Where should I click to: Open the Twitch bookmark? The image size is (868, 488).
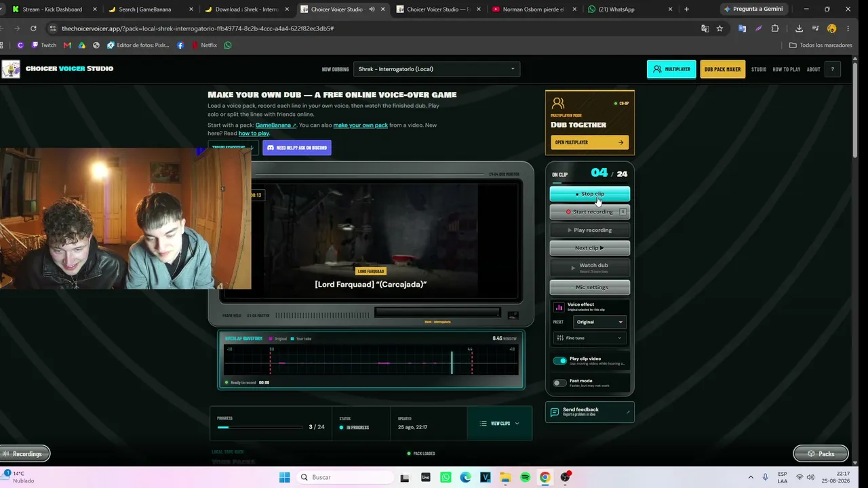43,45
